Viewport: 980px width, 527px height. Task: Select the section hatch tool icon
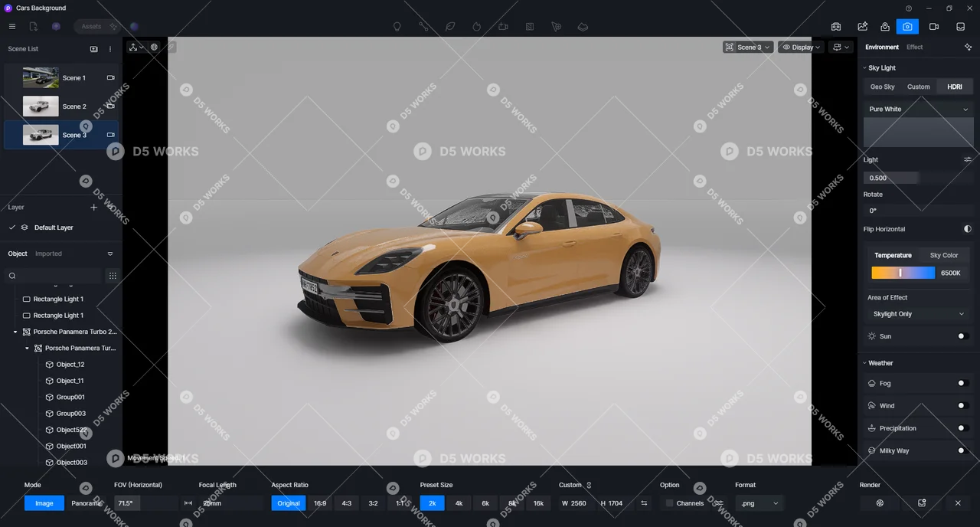click(x=530, y=26)
